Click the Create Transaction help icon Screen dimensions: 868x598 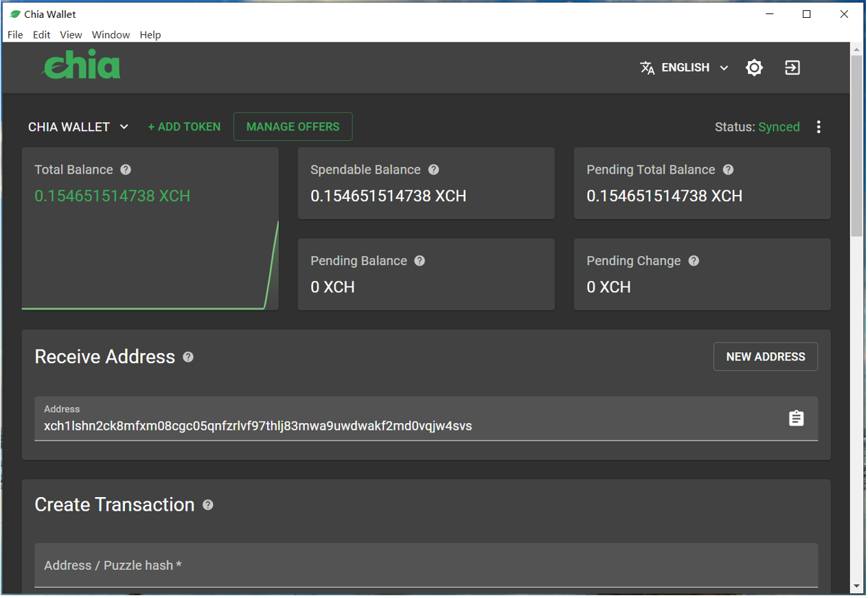(x=208, y=505)
